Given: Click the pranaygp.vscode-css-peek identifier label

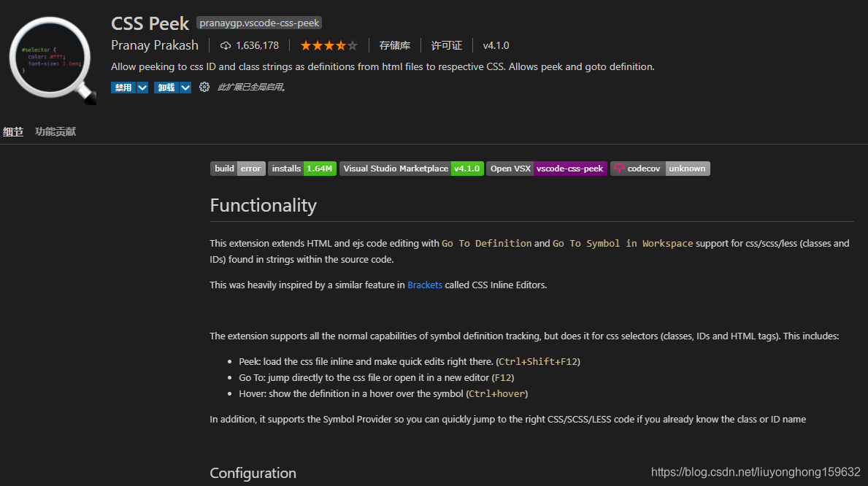Looking at the screenshot, I should point(259,23).
